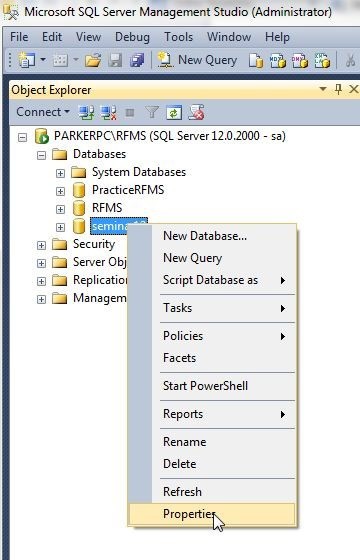This screenshot has height=560, width=360.
Task: Expand the Server Objects folder node
Action: pos(41,263)
